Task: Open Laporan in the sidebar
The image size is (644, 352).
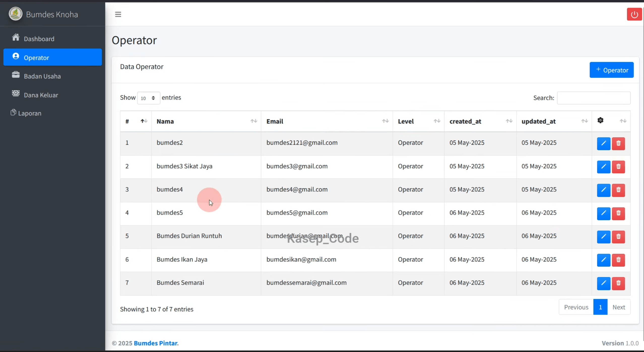Action: tap(52, 113)
